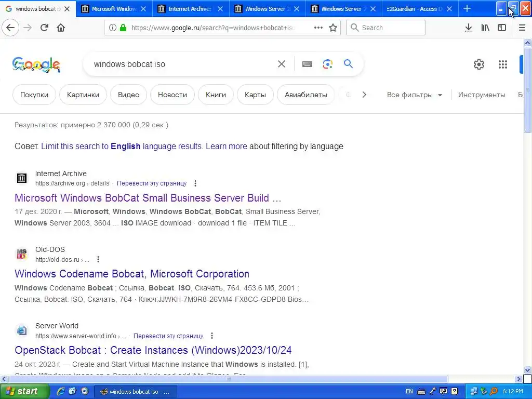The height and width of the screenshot is (399, 532).
Task: Open the Windows start menu
Action: coord(24,391)
